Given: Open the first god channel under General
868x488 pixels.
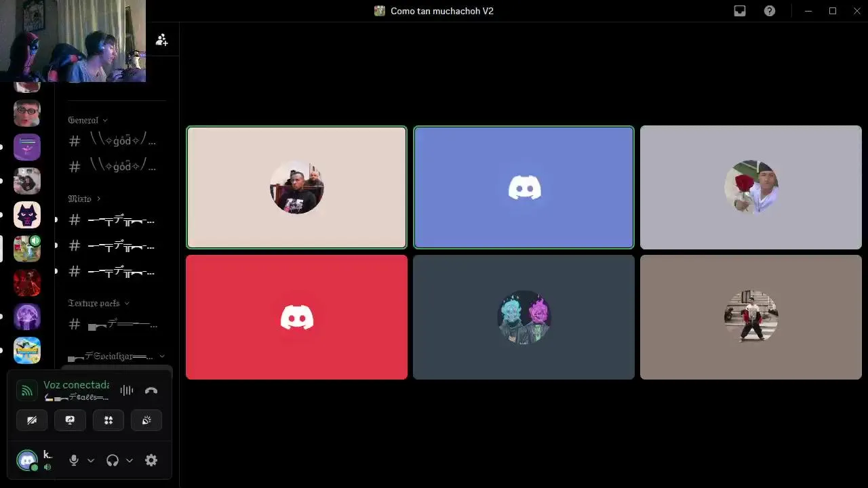Looking at the screenshot, I should point(115,141).
